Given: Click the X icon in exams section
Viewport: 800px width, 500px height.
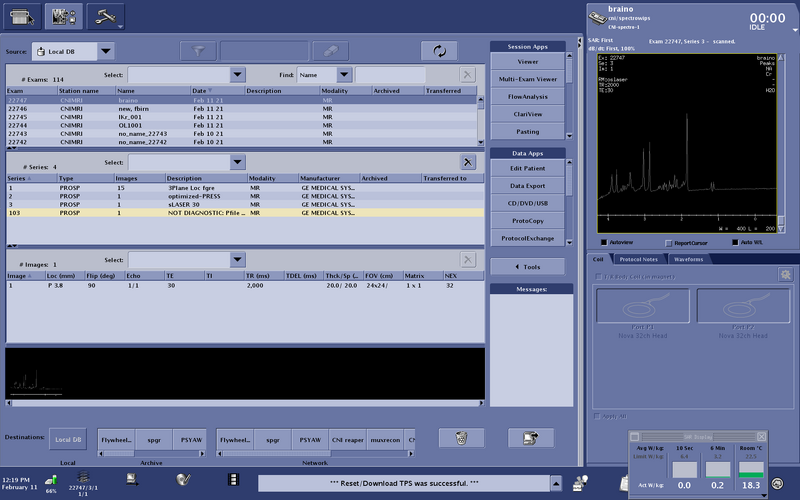Looking at the screenshot, I should [467, 75].
